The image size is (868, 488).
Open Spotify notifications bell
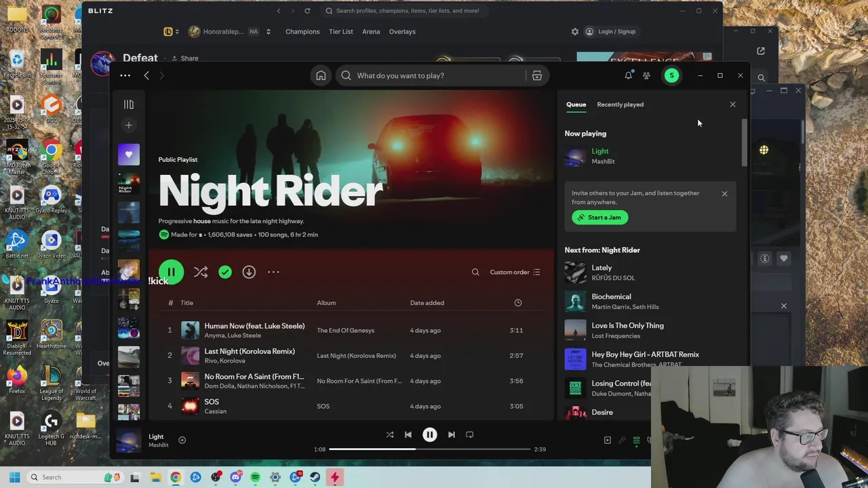[628, 75]
